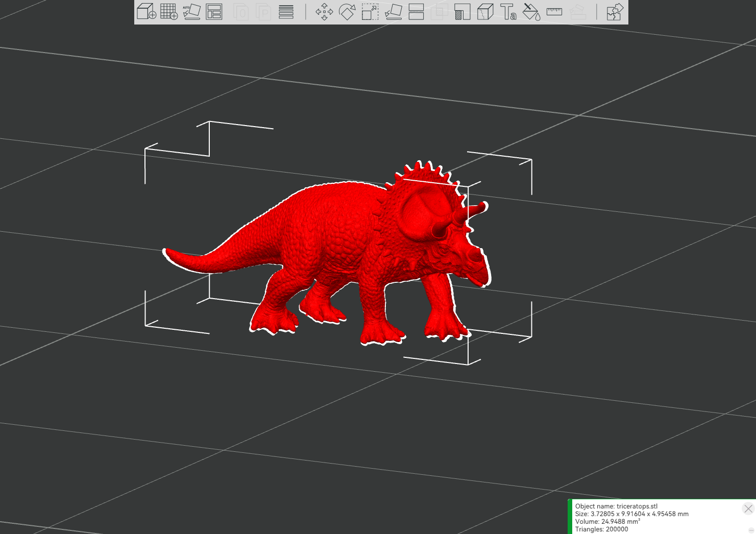
Task: Open the Support painting tool
Action: pos(462,12)
